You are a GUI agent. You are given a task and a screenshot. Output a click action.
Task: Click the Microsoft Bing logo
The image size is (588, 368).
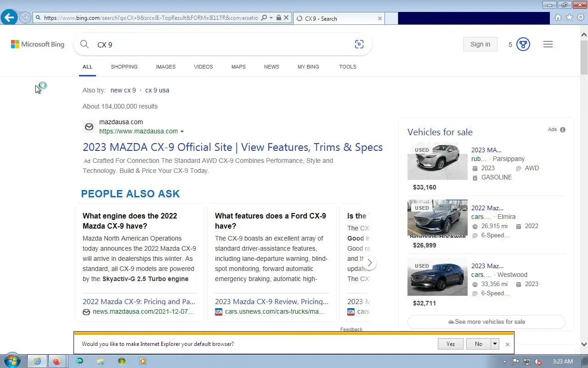click(x=38, y=44)
